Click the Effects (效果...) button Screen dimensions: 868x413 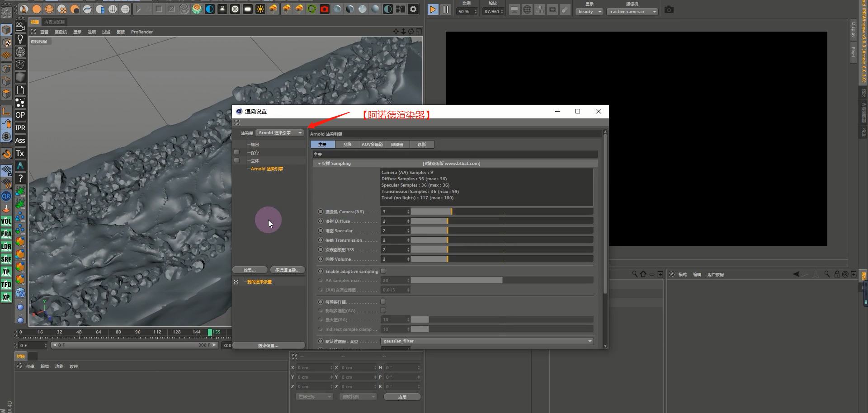pyautogui.click(x=250, y=270)
